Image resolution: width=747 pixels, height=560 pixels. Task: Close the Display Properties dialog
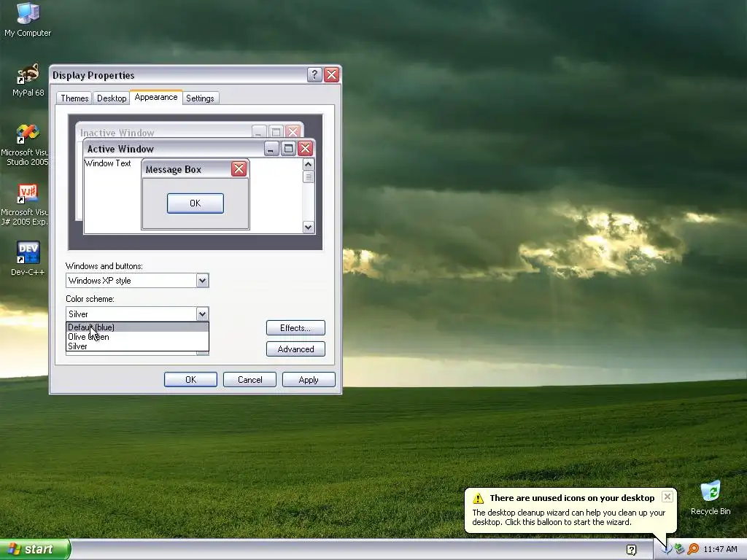point(332,75)
